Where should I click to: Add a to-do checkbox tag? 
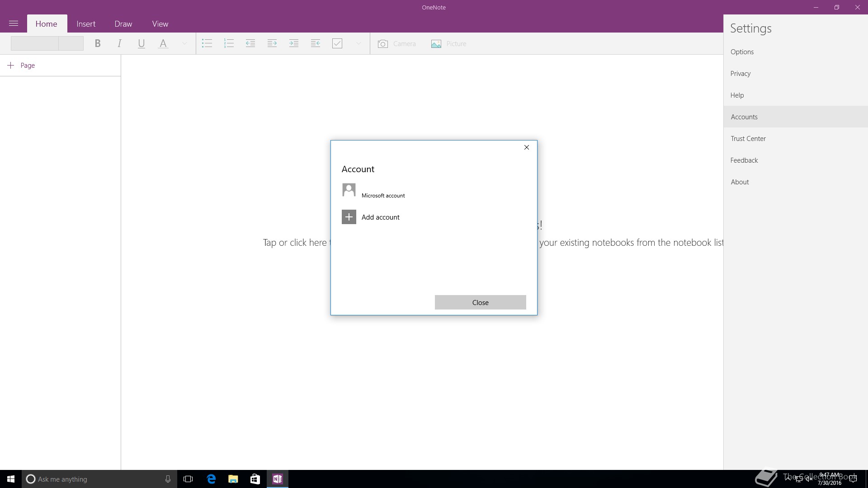point(337,43)
